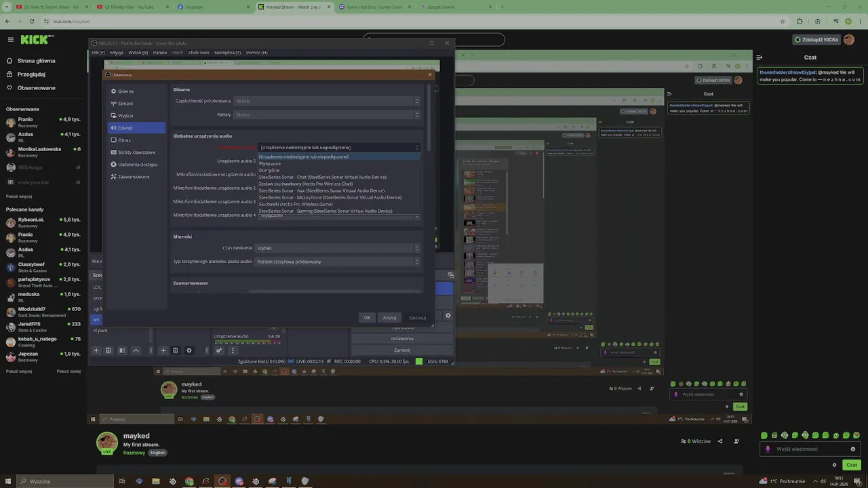Image resolution: width=868 pixels, height=488 pixels.
Task: Open the Zaawansowane settings section
Action: (136, 176)
